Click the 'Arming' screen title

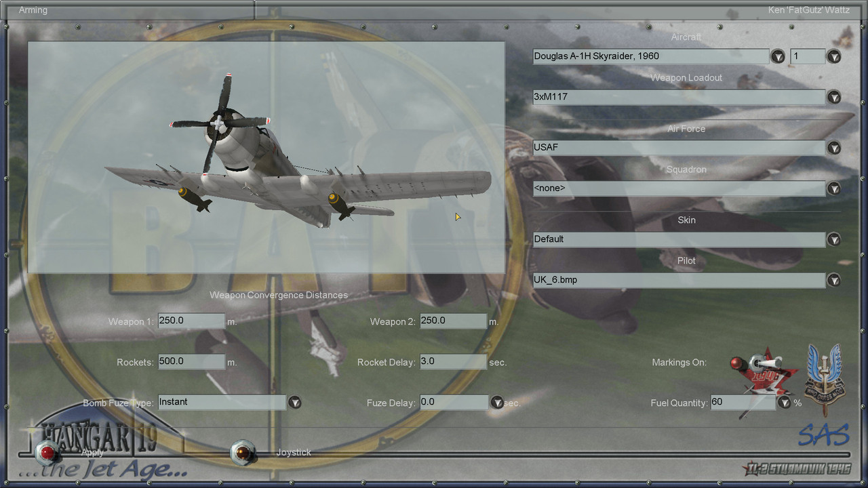pos(33,10)
